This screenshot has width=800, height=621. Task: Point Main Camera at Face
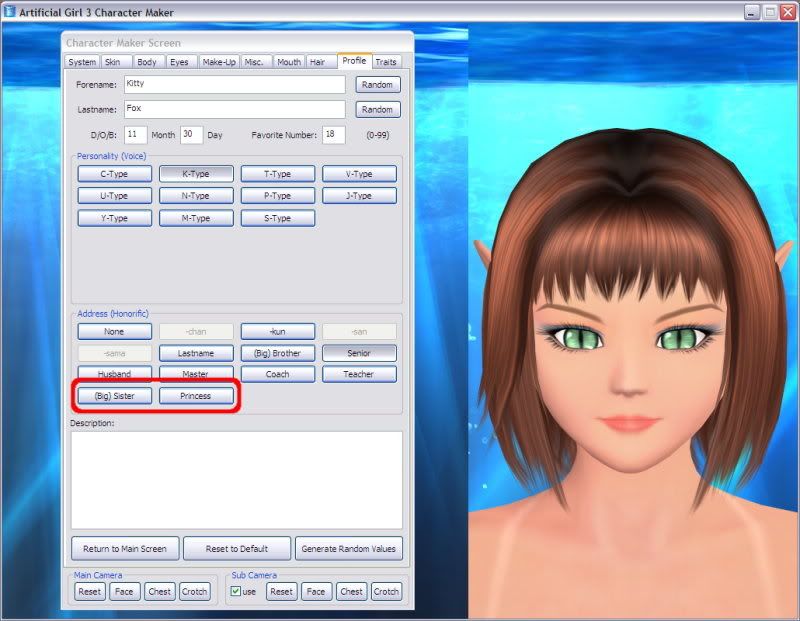pos(124,592)
